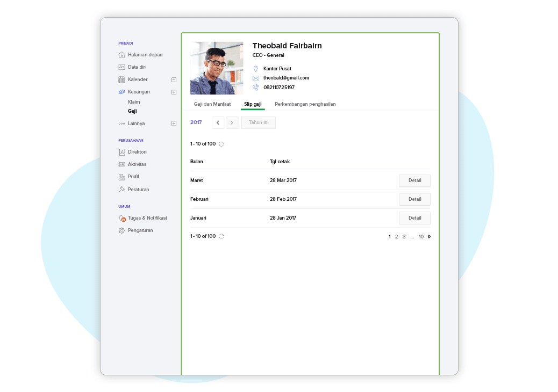Screen dimensions: 558x392
Task: Select the Slip gaji tab
Action: tap(253, 104)
